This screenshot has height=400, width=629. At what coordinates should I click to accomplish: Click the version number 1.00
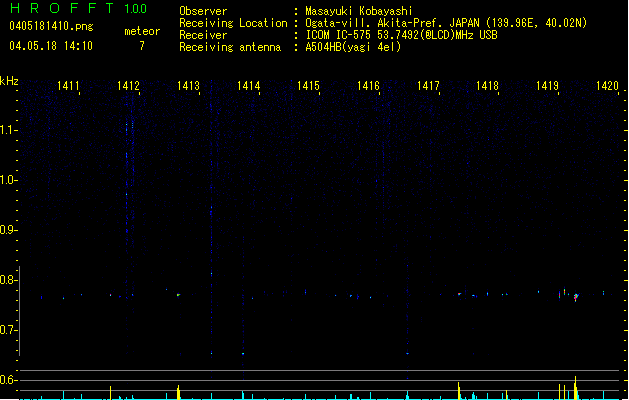tap(136, 9)
